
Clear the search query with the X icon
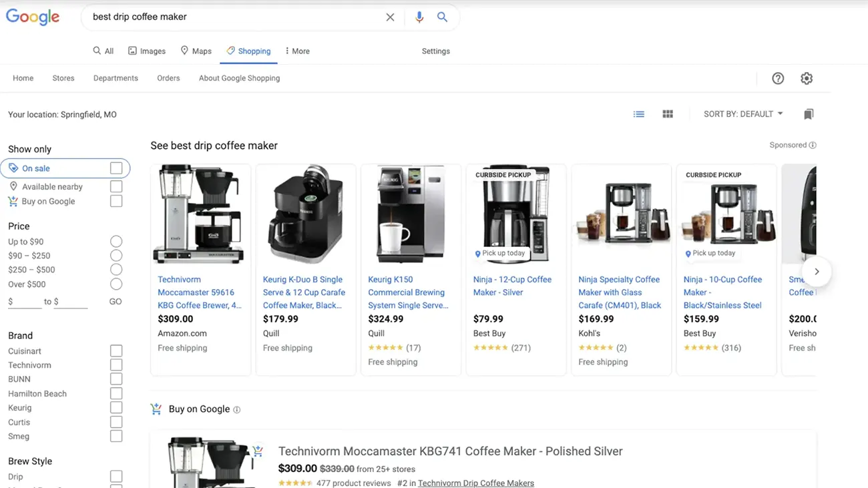(x=390, y=17)
